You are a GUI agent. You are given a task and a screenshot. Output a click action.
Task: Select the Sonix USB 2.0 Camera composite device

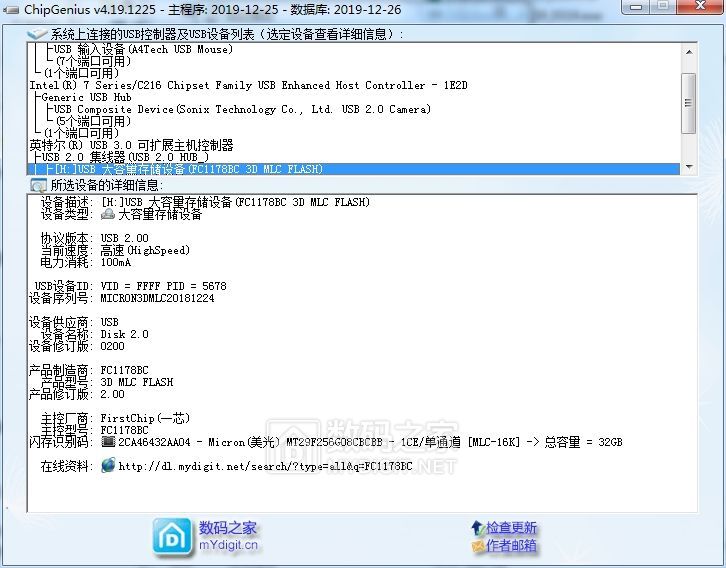[242, 109]
